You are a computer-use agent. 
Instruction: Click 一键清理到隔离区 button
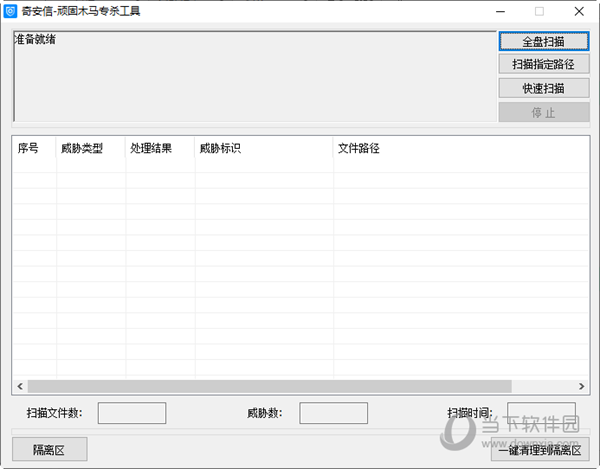click(x=540, y=450)
